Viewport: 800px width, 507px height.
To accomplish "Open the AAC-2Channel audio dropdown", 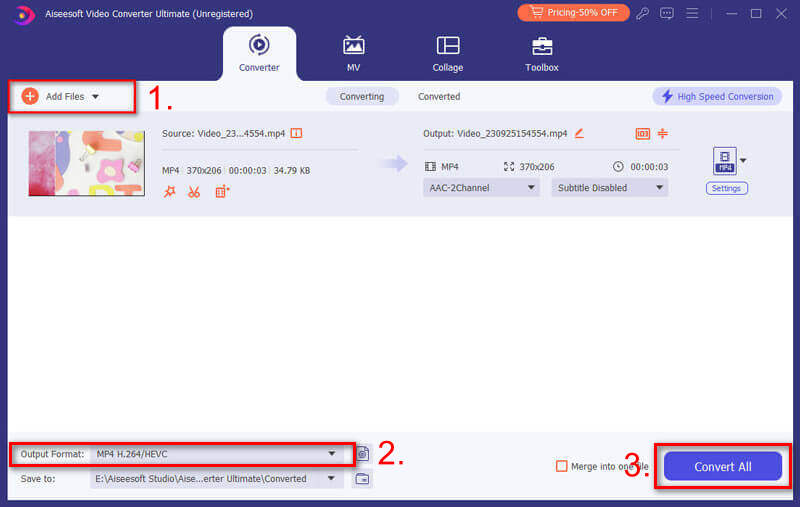I will (481, 188).
